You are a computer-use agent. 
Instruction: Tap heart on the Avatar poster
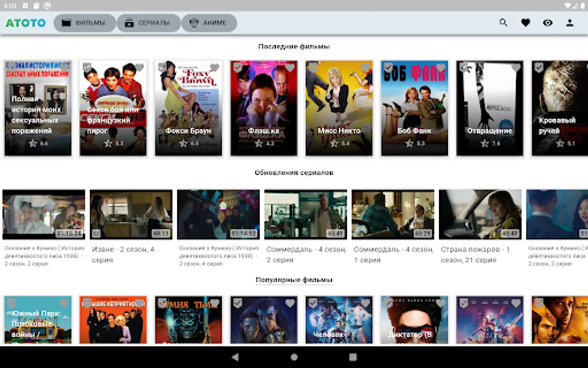pyautogui.click(x=290, y=303)
